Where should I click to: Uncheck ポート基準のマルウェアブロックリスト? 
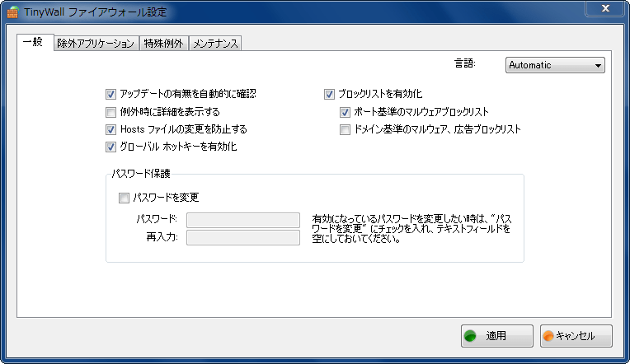345,112
